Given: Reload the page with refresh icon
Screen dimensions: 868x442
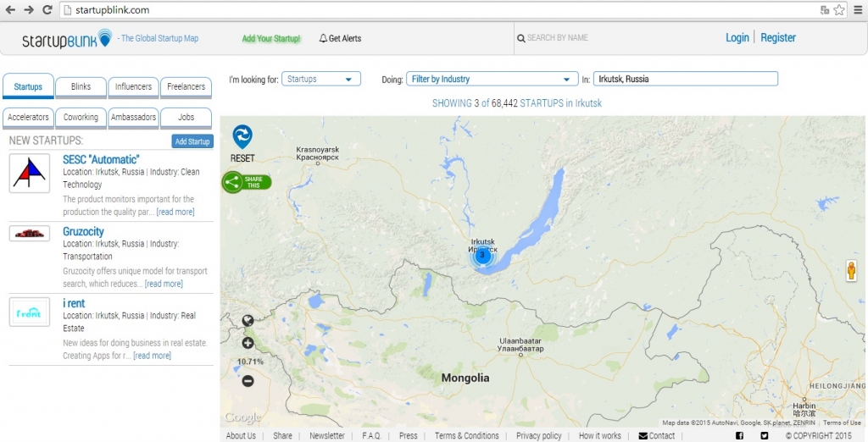Looking at the screenshot, I should click(x=47, y=10).
